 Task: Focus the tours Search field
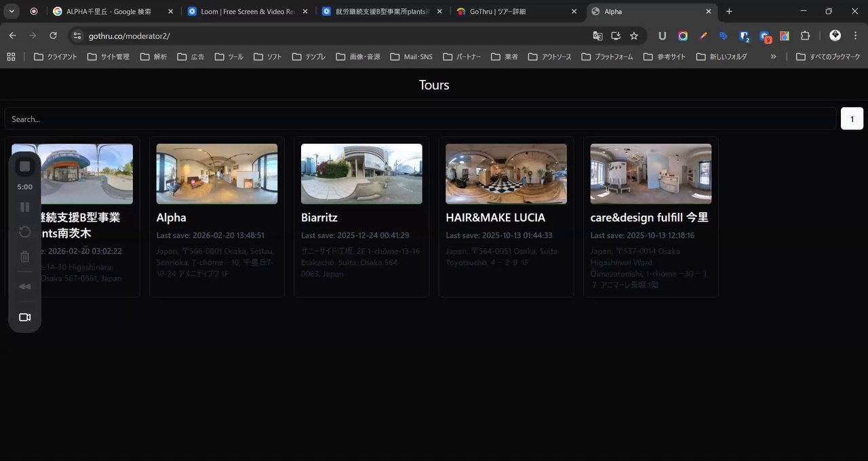pyautogui.click(x=420, y=119)
